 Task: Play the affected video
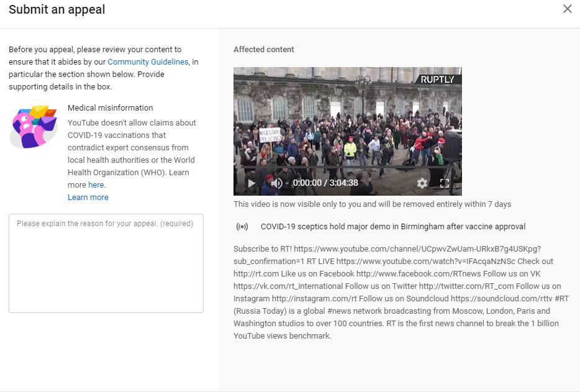coord(251,183)
